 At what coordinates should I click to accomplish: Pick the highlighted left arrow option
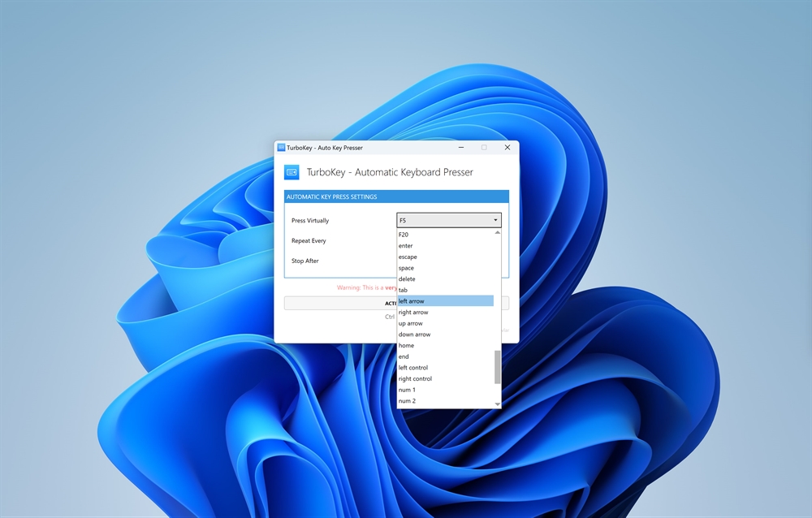pyautogui.click(x=445, y=301)
